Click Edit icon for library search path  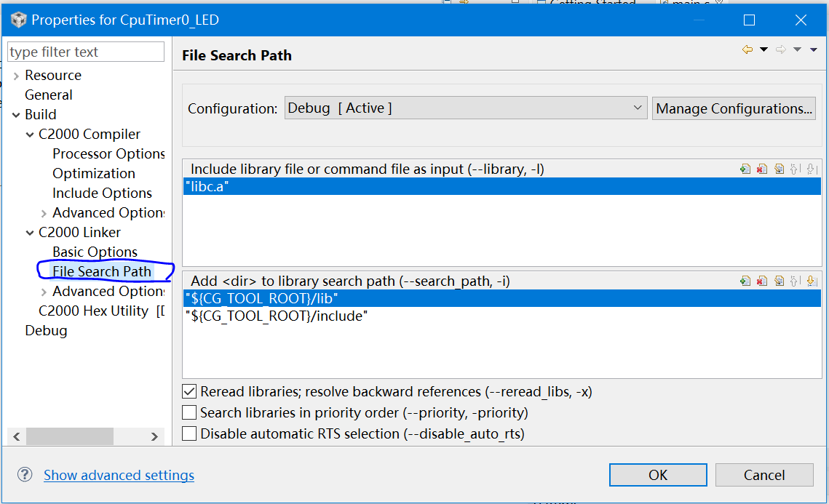pyautogui.click(x=779, y=281)
